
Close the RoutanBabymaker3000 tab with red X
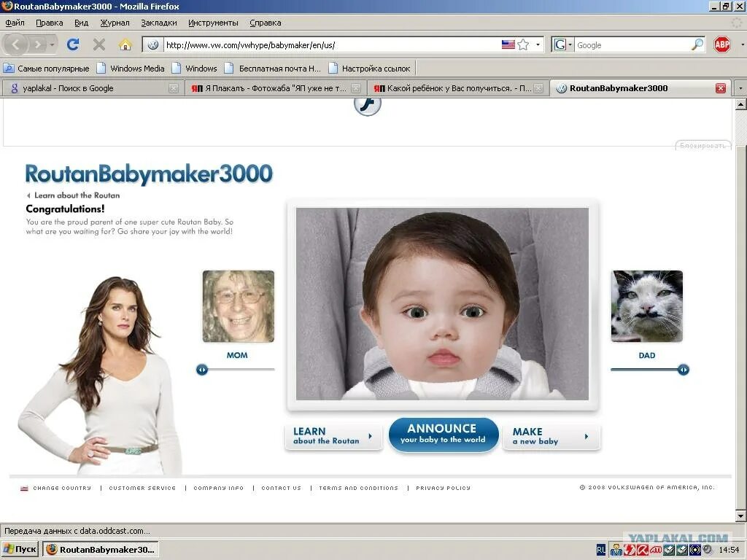click(721, 88)
